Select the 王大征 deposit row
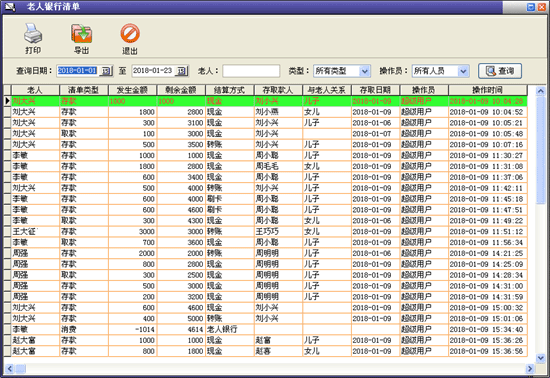The height and width of the screenshot is (378, 550). (266, 231)
